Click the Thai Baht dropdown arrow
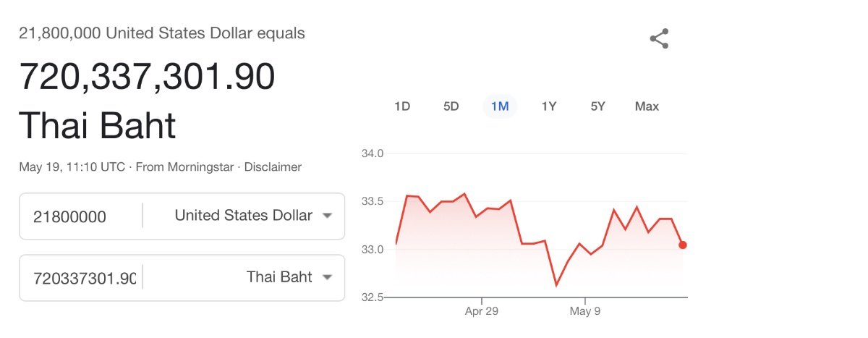 tap(327, 277)
